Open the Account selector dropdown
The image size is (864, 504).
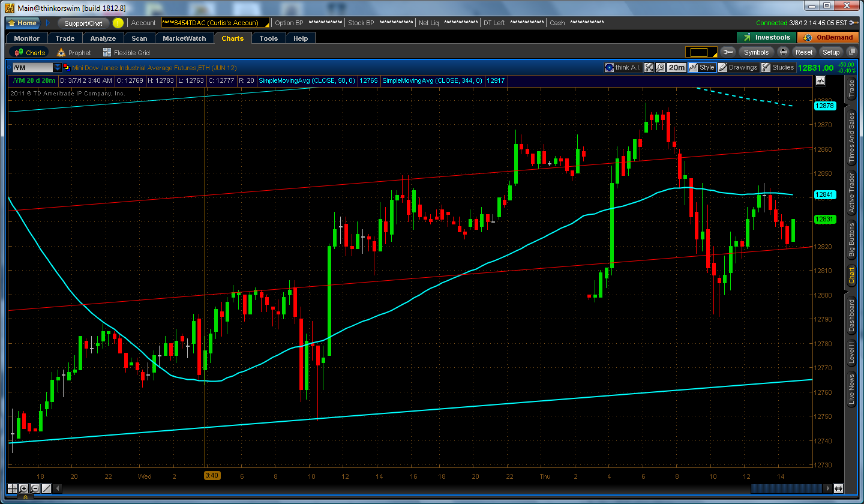[215, 23]
